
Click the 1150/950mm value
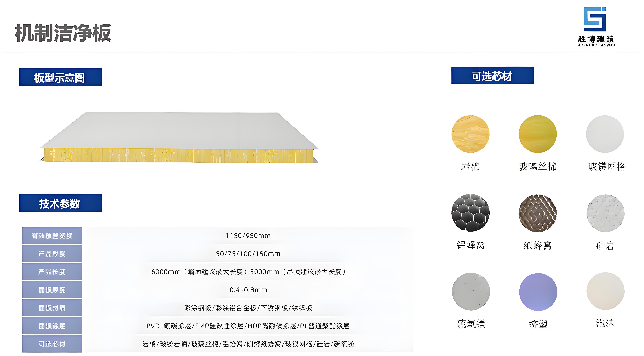click(248, 236)
